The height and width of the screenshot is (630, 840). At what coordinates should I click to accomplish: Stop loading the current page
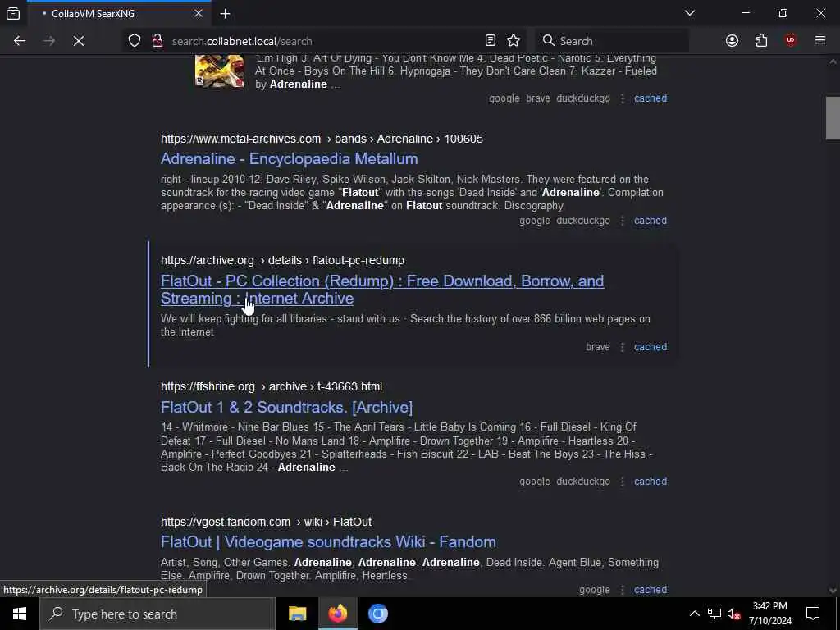pyautogui.click(x=78, y=41)
